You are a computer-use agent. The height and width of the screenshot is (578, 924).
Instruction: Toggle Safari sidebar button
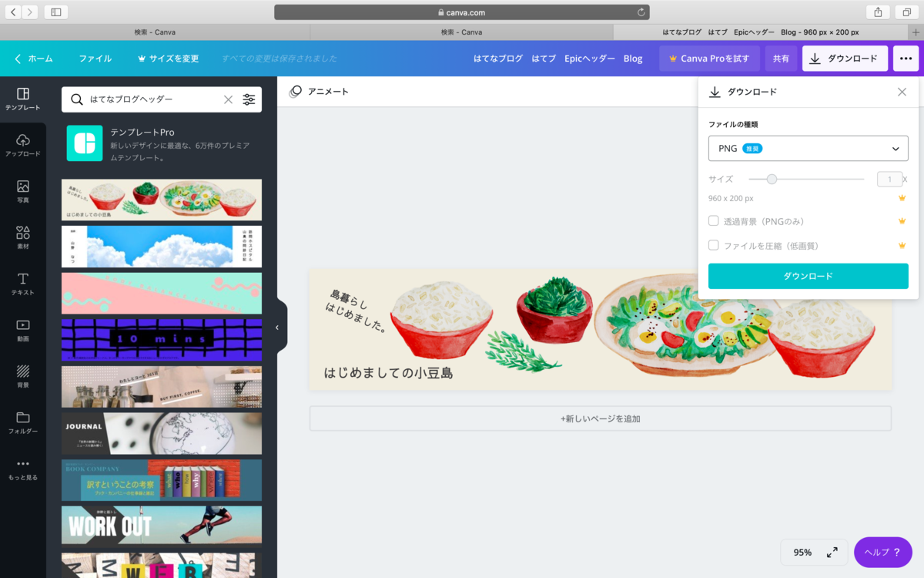point(56,12)
